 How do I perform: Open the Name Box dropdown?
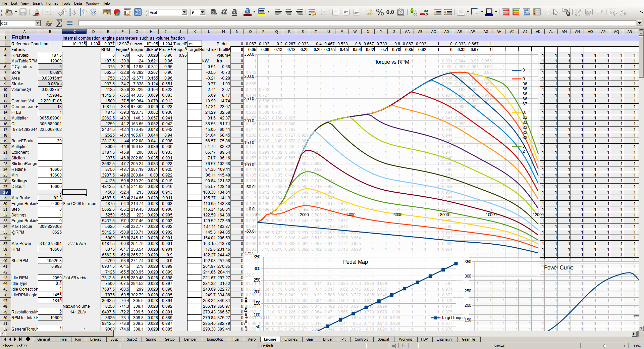(38, 23)
